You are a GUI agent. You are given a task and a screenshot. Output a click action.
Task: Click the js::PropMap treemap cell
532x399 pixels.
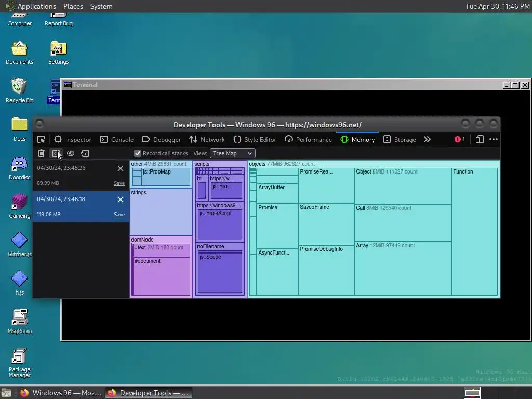coord(166,177)
